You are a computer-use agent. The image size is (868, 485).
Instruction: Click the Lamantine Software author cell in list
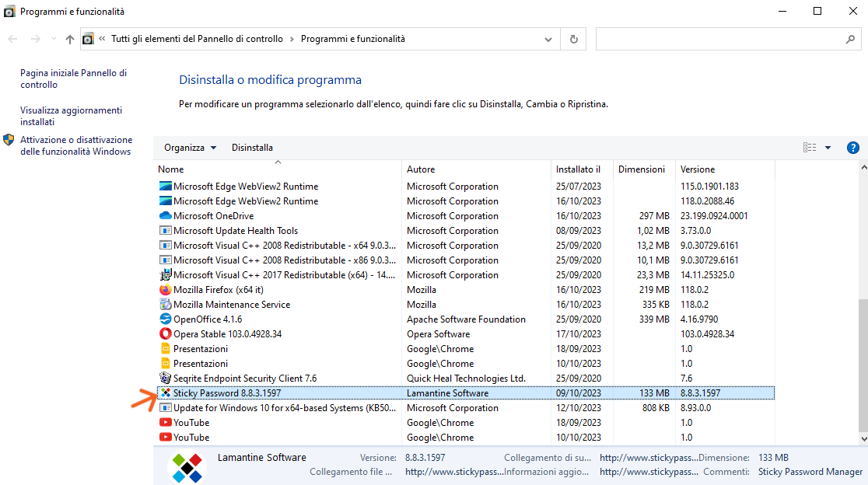[448, 393]
